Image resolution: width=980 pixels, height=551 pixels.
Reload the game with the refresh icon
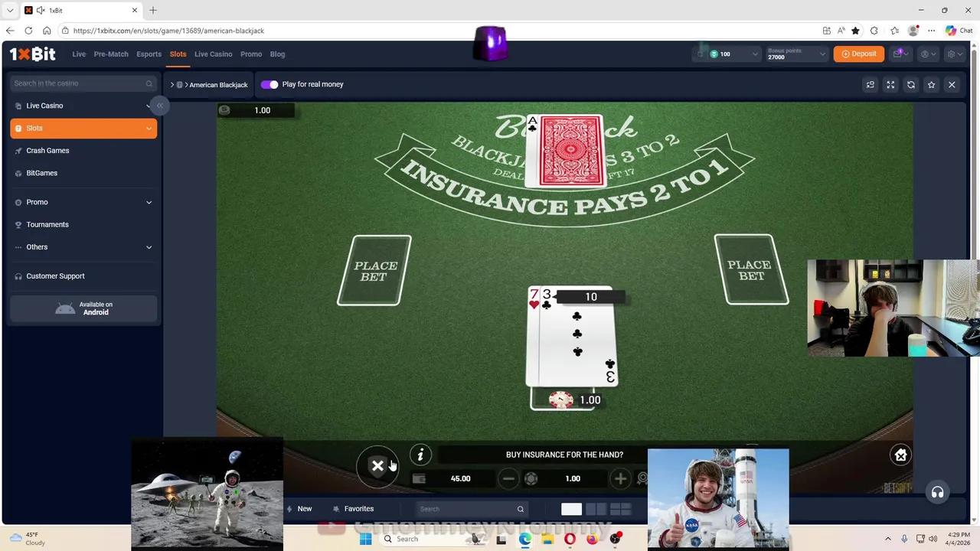(x=911, y=84)
